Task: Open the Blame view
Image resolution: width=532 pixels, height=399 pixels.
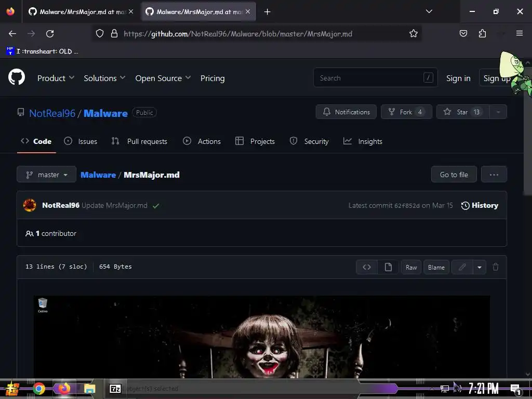Action: 436,268
